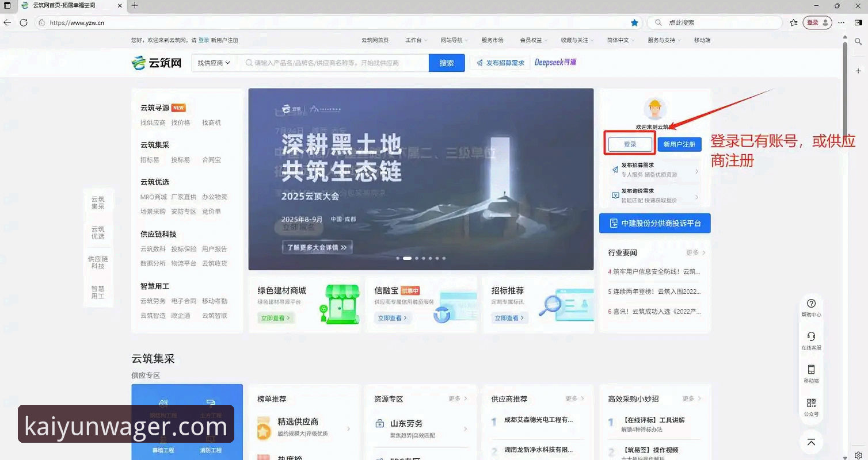Open sidebar settings gear at bottom right

(x=858, y=455)
